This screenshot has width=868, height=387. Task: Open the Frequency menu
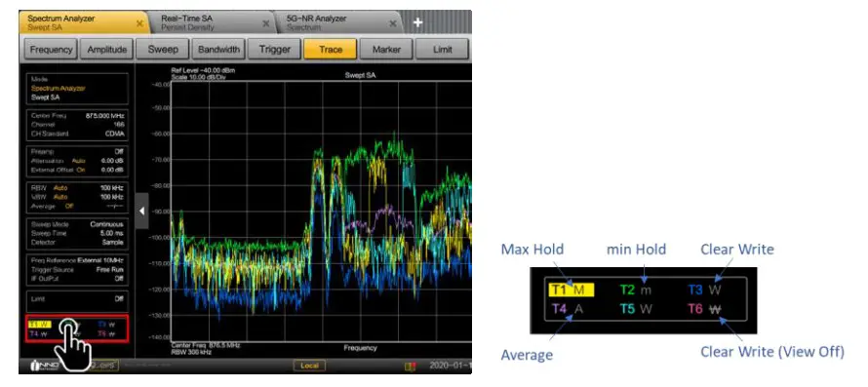(x=51, y=50)
